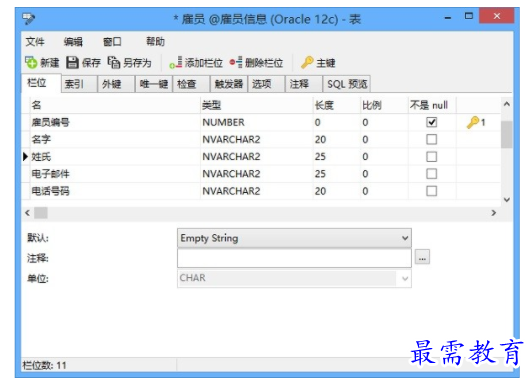Click the ... button beside the 注释 field
Screen dimensions: 532x384
click(422, 257)
